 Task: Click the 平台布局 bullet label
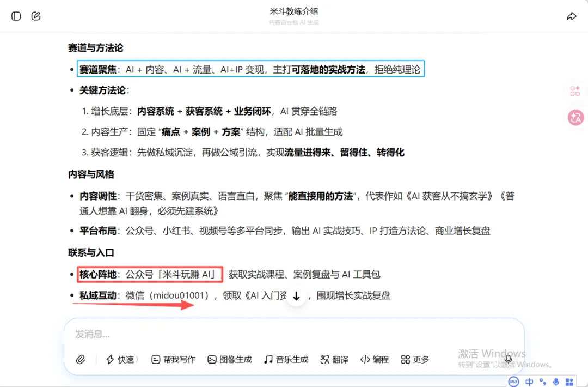click(98, 231)
